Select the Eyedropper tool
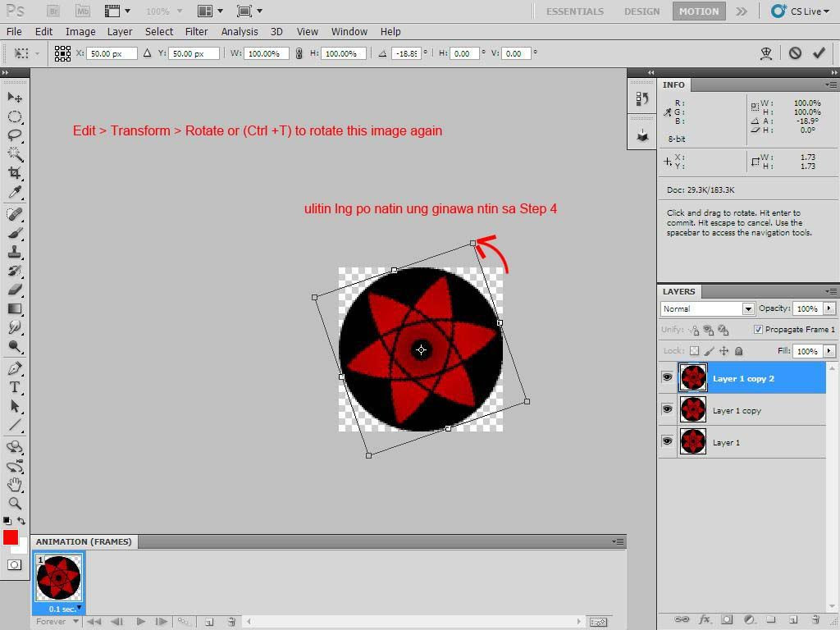This screenshot has height=630, width=840. (15, 192)
